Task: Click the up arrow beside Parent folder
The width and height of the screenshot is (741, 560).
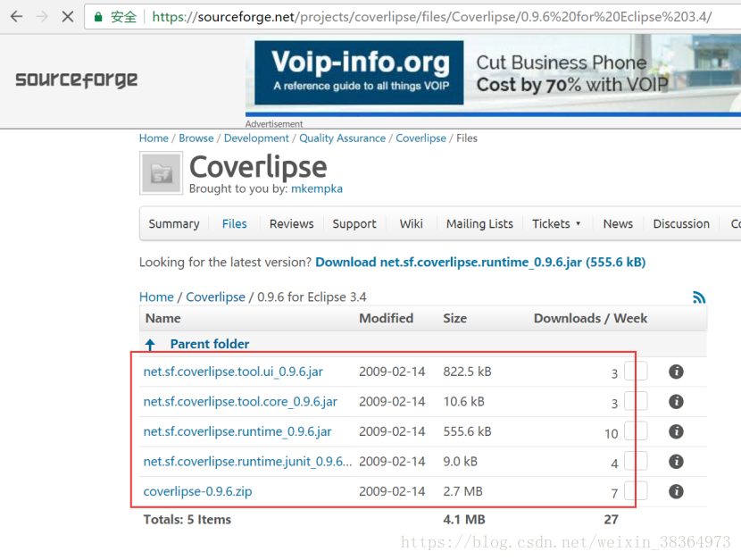Action: pyautogui.click(x=150, y=345)
